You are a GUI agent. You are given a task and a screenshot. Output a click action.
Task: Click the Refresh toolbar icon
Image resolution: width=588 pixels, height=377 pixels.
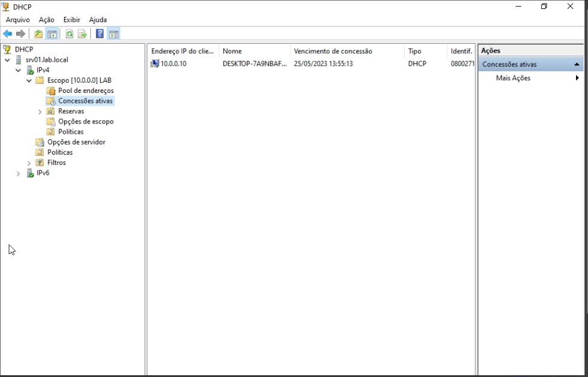pyautogui.click(x=69, y=34)
